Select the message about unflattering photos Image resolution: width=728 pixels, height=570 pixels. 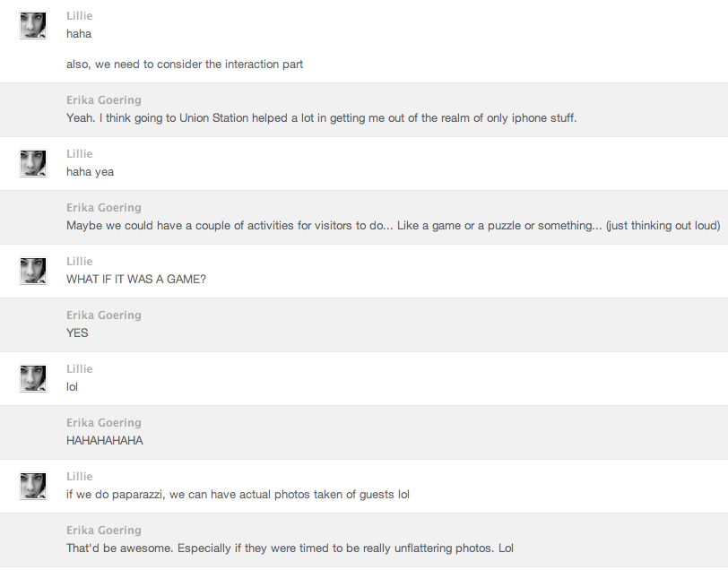pyautogui.click(x=290, y=548)
